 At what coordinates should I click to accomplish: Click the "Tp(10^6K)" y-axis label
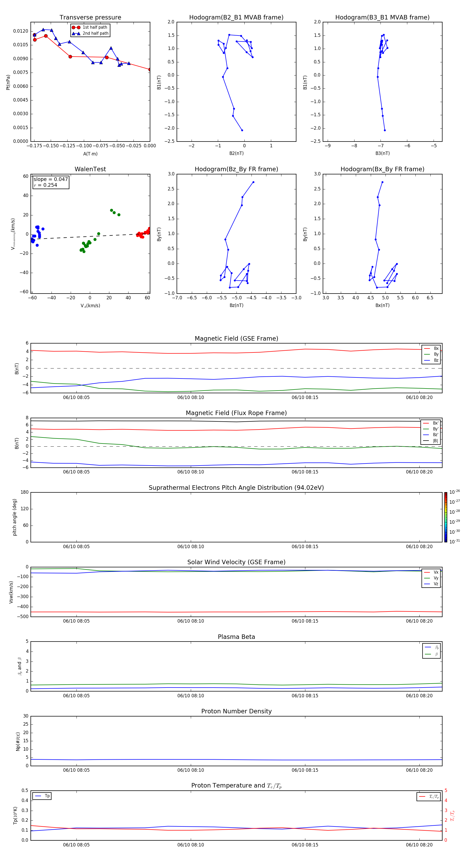pyautogui.click(x=15, y=815)
